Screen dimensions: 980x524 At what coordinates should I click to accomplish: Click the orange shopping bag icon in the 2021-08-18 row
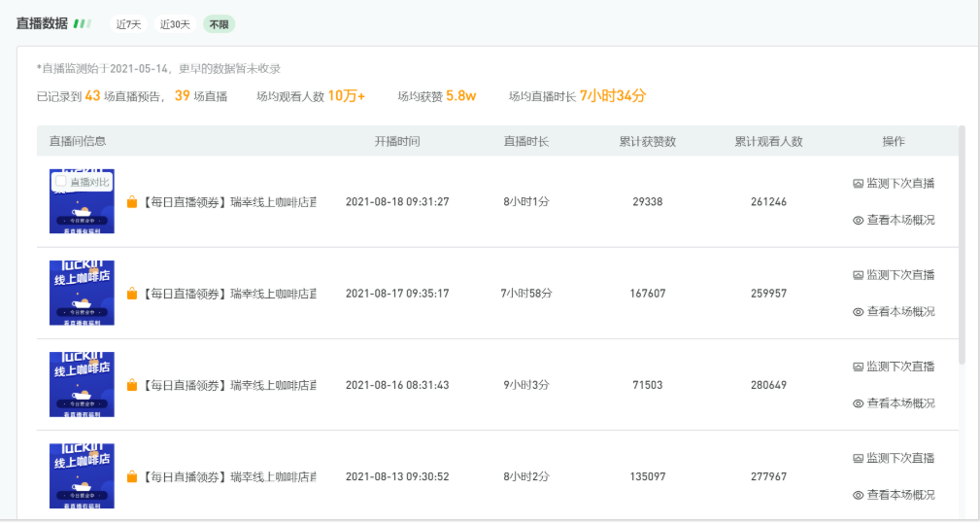(132, 202)
